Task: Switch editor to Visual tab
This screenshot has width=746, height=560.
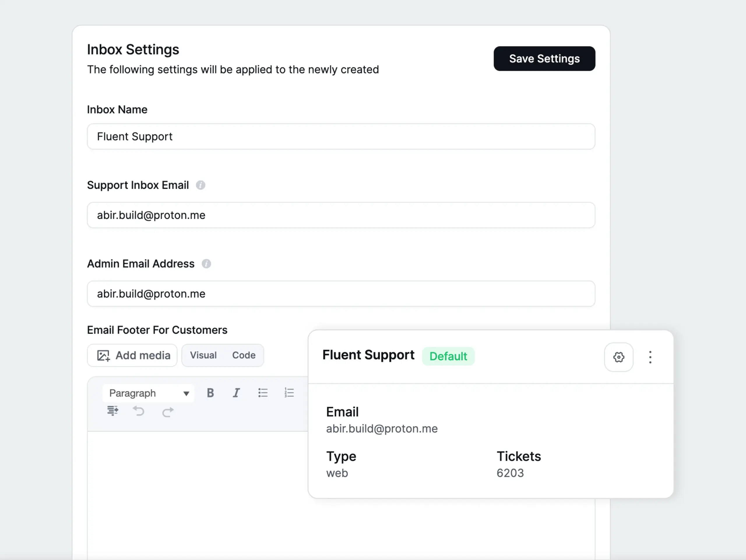Action: 203,355
